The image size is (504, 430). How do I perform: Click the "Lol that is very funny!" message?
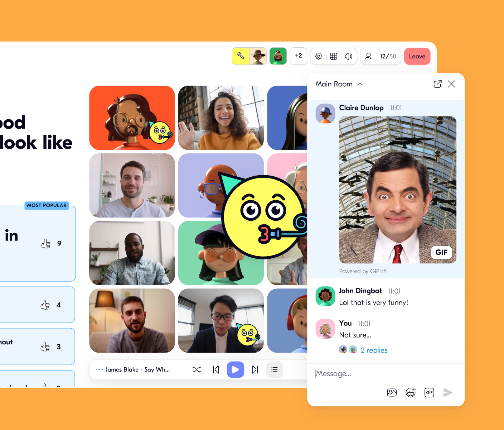374,302
